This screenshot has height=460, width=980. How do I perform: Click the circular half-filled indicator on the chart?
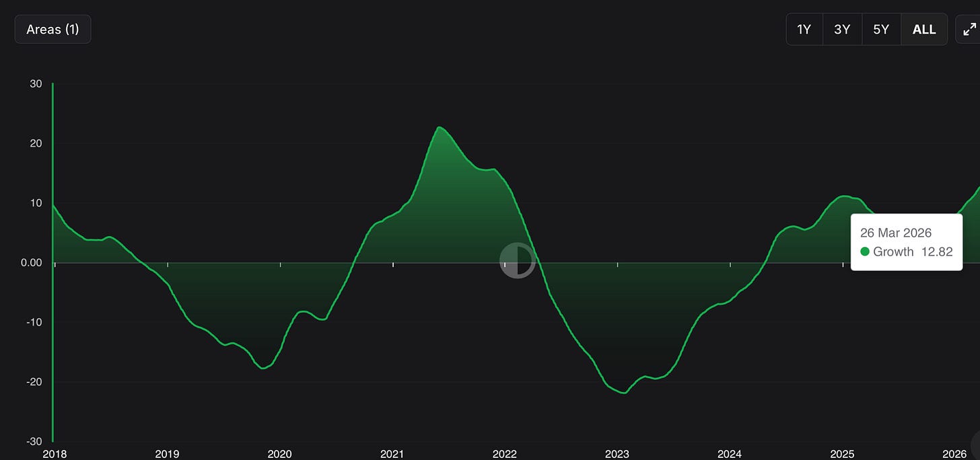click(518, 261)
